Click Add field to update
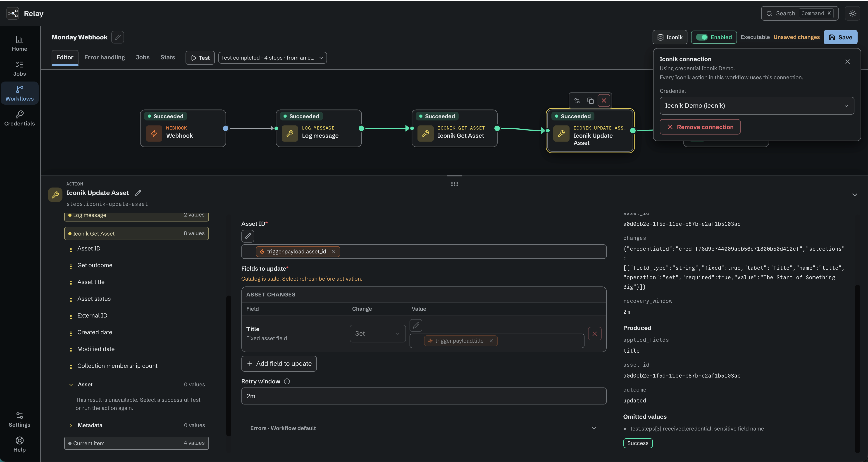868x462 pixels. (279, 363)
